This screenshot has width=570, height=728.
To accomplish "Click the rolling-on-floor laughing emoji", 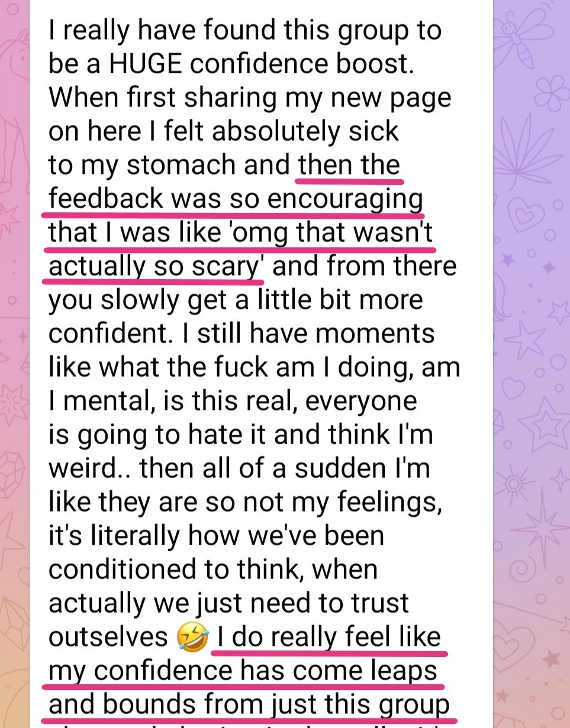I will [x=192, y=638].
